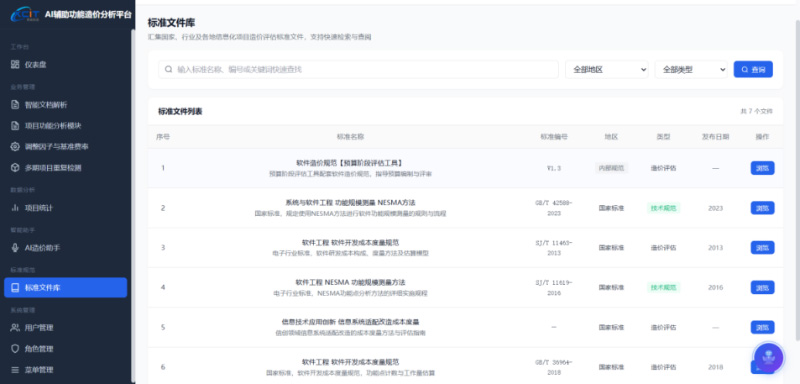Click 软件工程 NESMA 功能规模测量方法 title
Screen dimensions: 800x384
coord(350,283)
